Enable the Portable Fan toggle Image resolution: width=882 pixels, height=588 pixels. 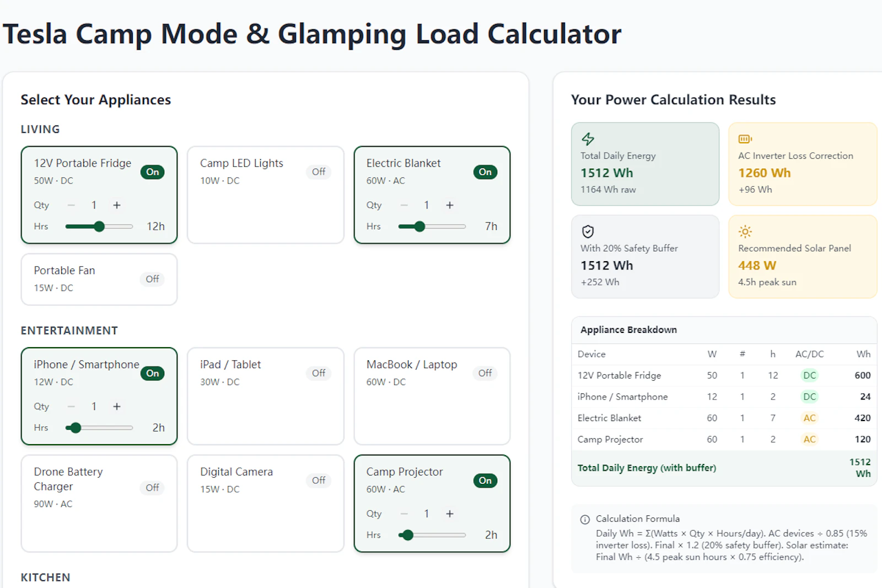(153, 279)
